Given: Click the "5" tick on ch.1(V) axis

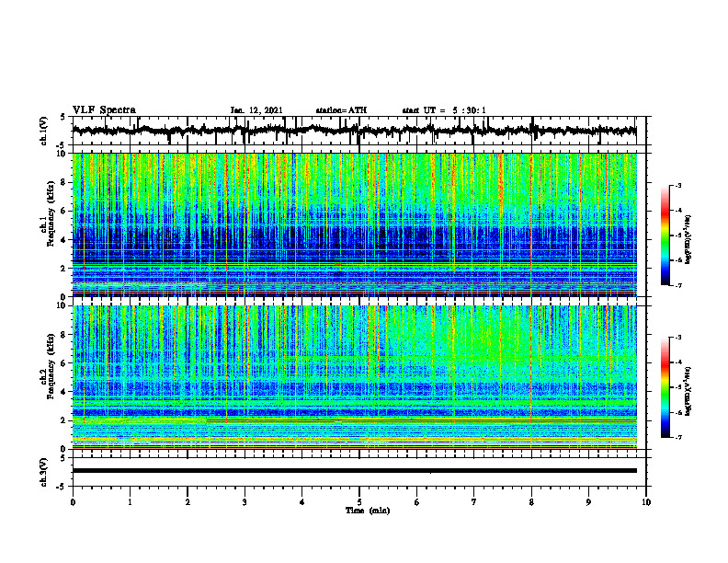Looking at the screenshot, I should coord(63,118).
